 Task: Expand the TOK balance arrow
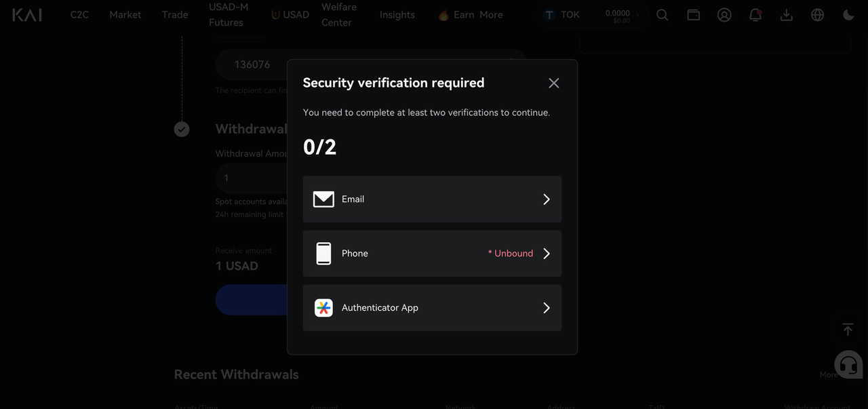click(x=637, y=15)
